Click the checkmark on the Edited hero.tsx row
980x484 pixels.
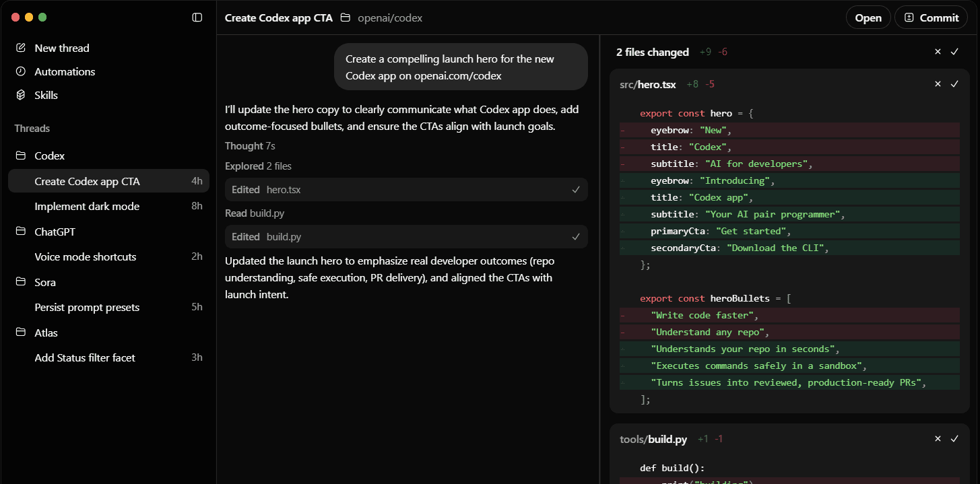pyautogui.click(x=576, y=189)
